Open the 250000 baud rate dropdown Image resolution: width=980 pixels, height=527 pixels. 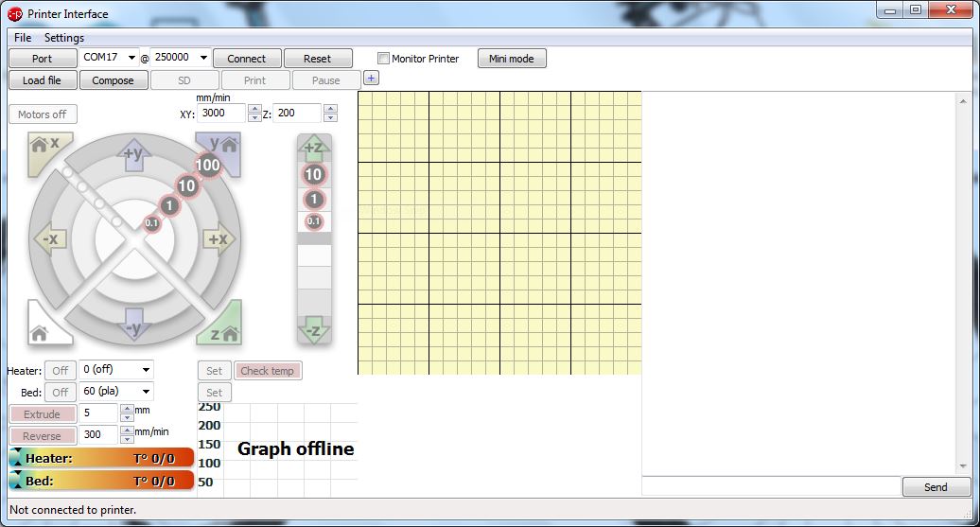(203, 58)
